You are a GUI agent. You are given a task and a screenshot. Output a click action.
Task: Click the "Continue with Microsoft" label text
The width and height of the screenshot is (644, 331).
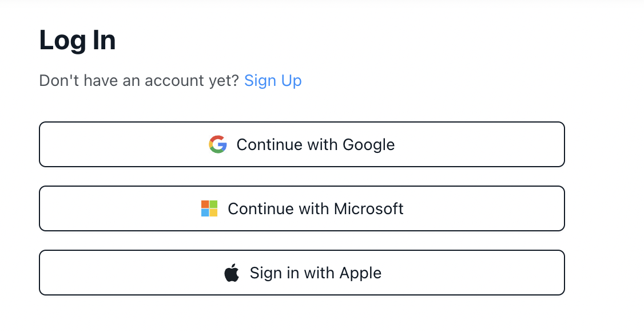click(316, 209)
